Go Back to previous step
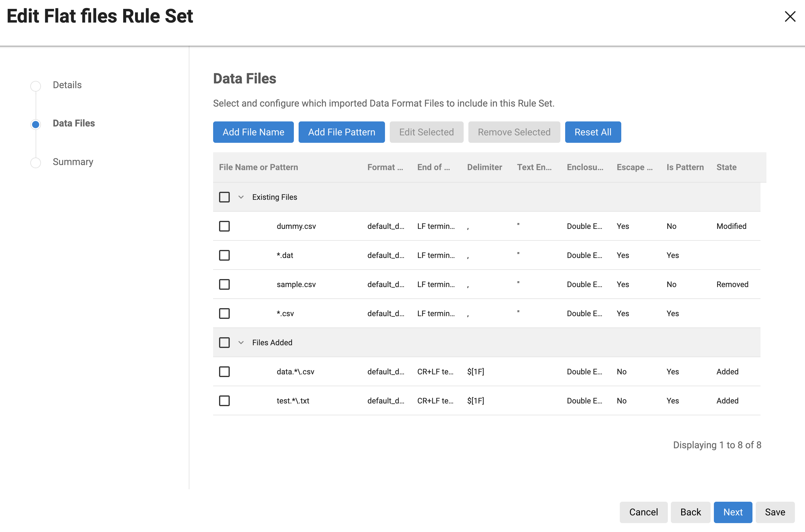805x532 pixels. click(x=690, y=512)
